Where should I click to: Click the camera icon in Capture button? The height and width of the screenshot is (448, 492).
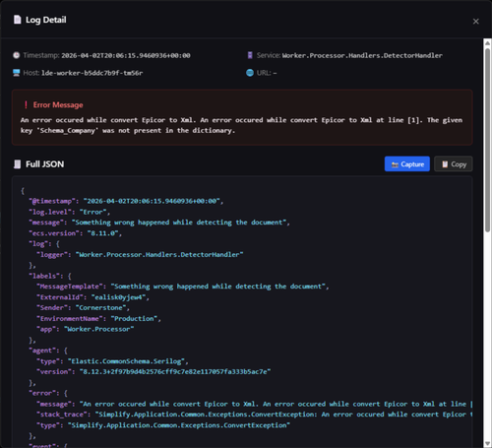pos(395,164)
